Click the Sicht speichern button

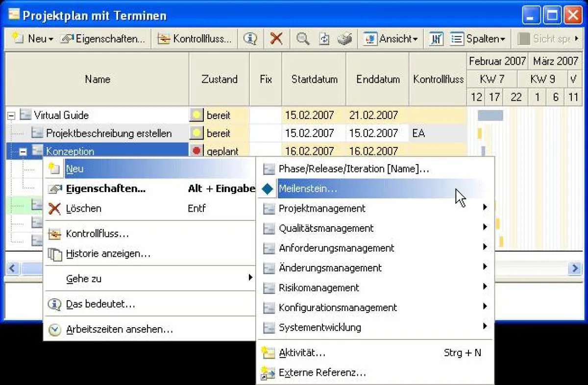[x=545, y=39]
